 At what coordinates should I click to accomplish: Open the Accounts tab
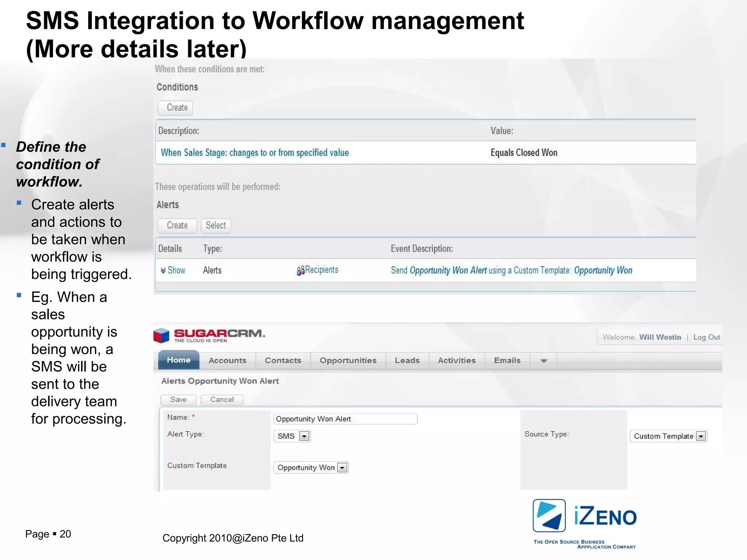[x=228, y=361]
